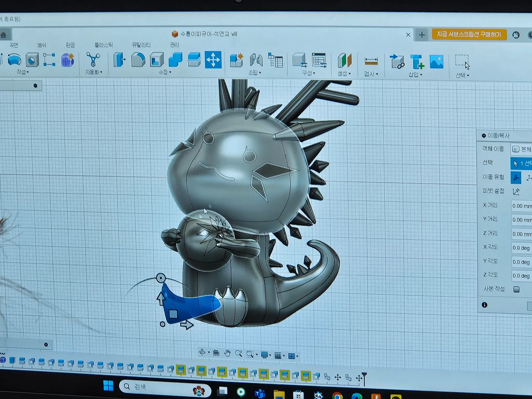Enable the 사본 작성 checkbox
The image size is (532, 399).
point(516,289)
